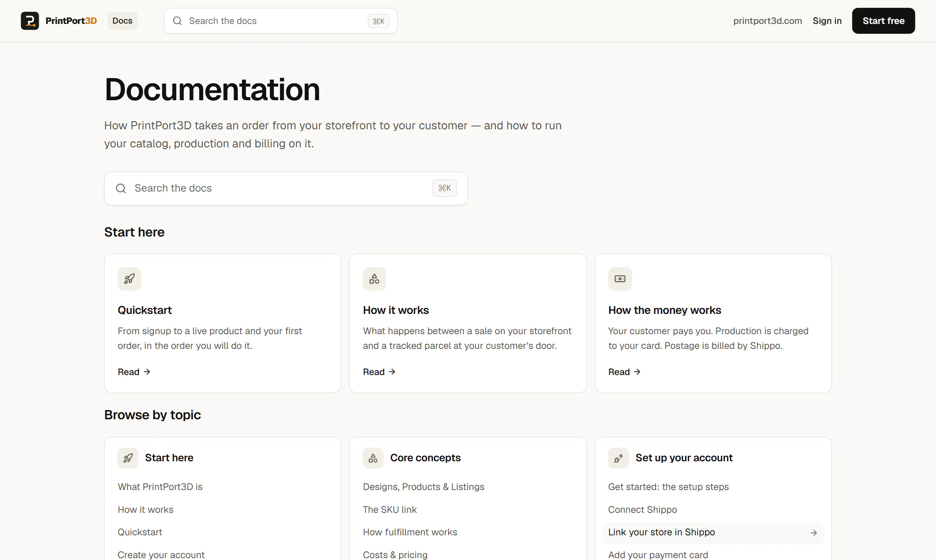
Task: Click the Quickstart card description text
Action: (x=210, y=338)
